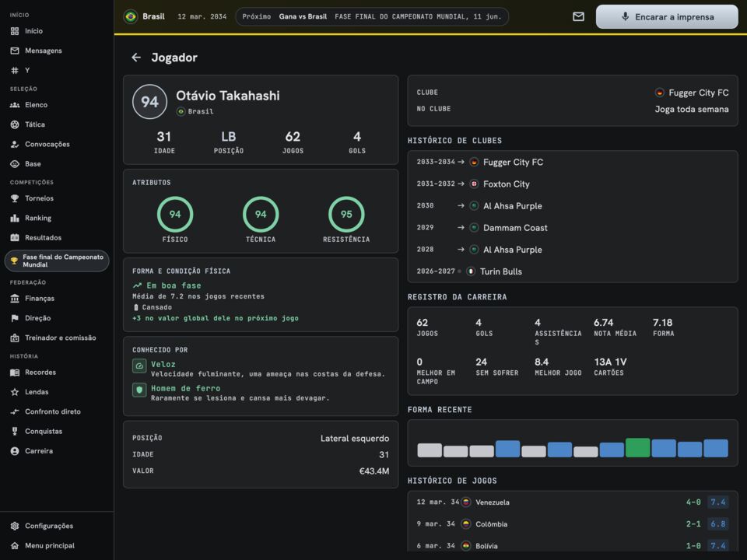Open Ranking in the sidebar
The height and width of the screenshot is (560, 747).
(57, 218)
